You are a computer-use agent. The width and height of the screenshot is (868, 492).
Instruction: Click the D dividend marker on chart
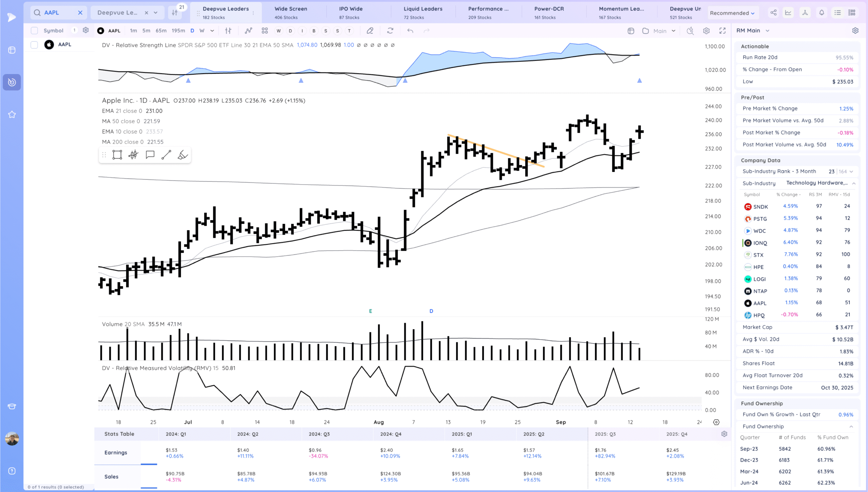(x=431, y=311)
